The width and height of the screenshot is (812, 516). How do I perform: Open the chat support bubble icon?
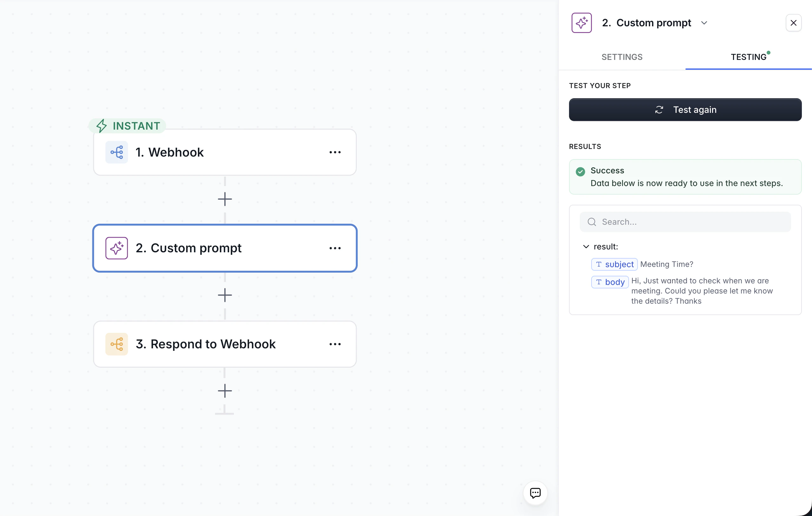point(535,493)
